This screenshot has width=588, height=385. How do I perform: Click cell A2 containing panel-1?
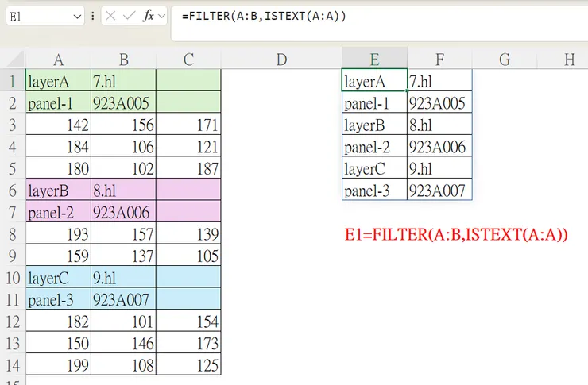(58, 103)
